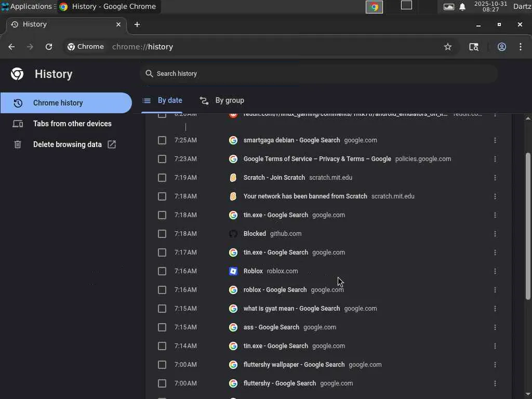Select checkbox for Scratch - Join Scratch
This screenshot has height=399, width=532.
tap(162, 178)
